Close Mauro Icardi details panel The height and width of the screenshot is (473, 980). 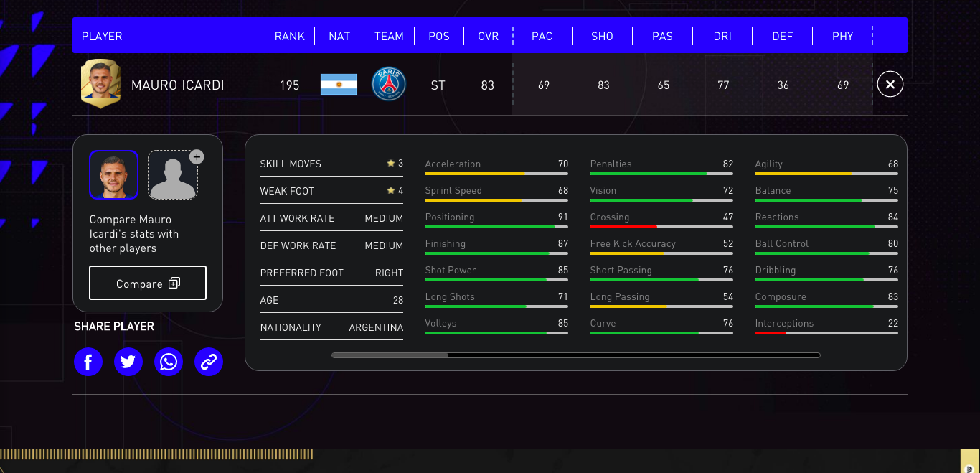pyautogui.click(x=890, y=85)
